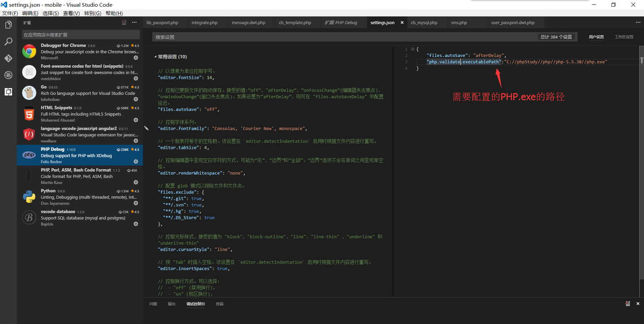
Task: Switch to lib_passport.php tab
Action: (x=162, y=22)
